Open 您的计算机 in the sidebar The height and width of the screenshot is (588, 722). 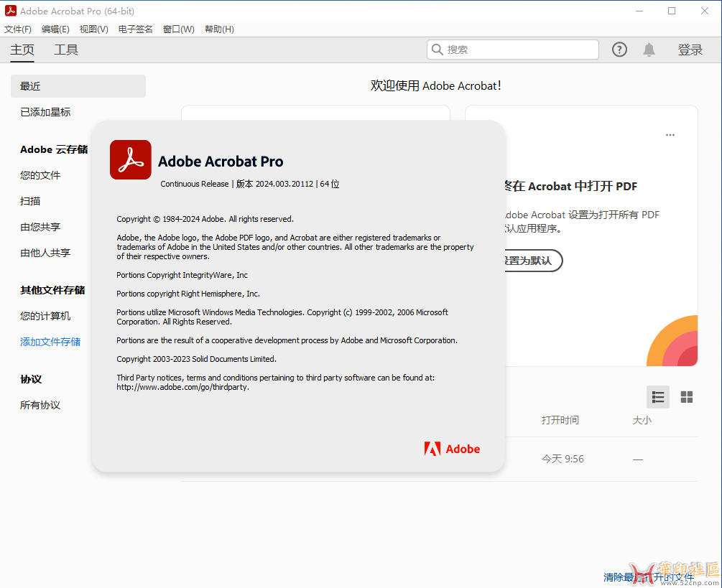[x=45, y=316]
